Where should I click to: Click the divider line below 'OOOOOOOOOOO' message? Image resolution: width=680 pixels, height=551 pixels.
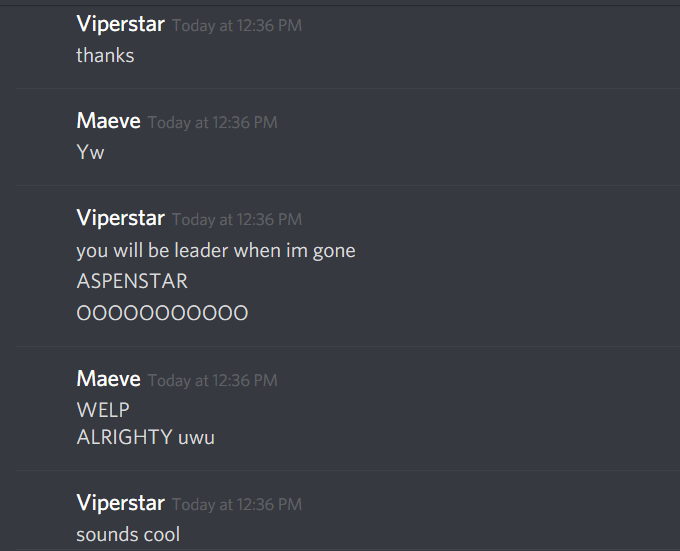(x=348, y=346)
